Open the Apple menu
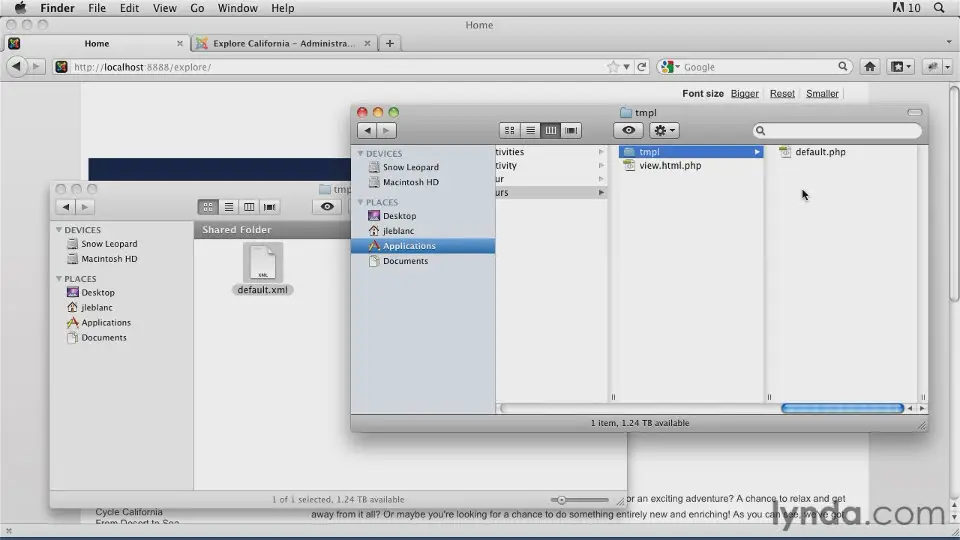 [20, 8]
